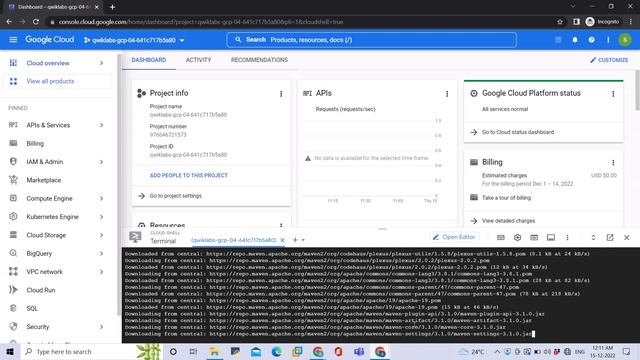The height and width of the screenshot is (360, 640).
Task: Click View all products
Action: pyautogui.click(x=57, y=81)
